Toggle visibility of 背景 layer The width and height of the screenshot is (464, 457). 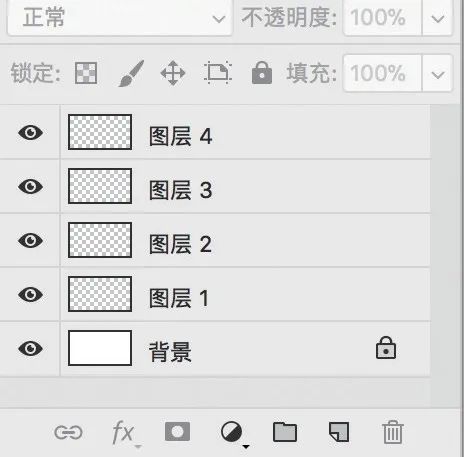[30, 349]
